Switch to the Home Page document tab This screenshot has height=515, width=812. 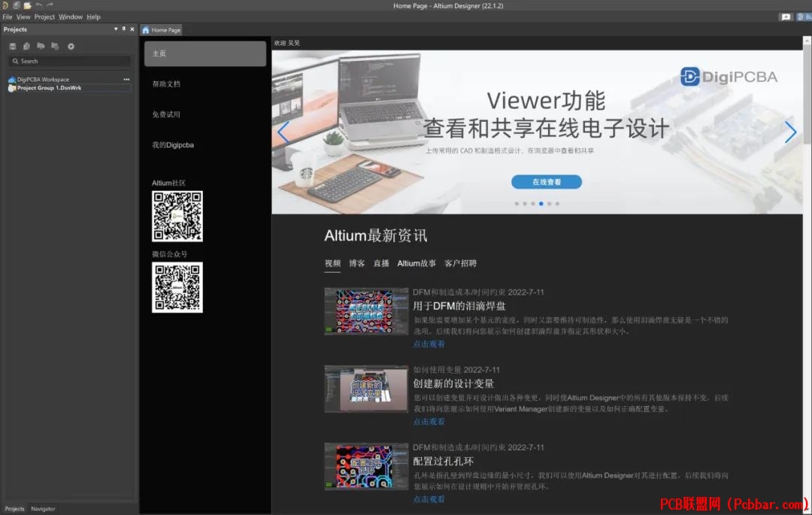[162, 30]
